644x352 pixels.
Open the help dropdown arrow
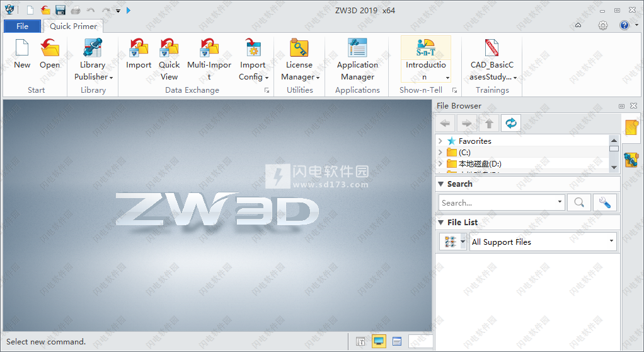coord(636,25)
